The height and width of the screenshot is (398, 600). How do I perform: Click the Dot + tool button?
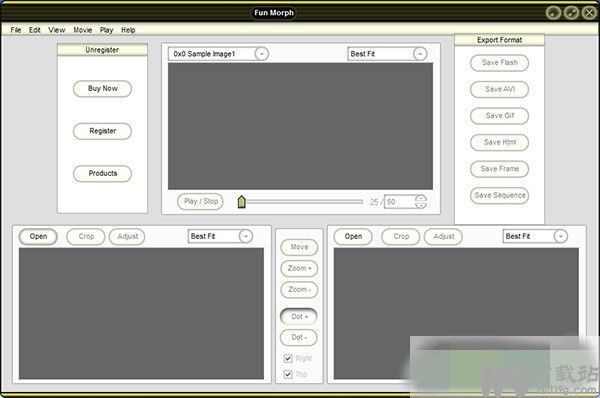299,316
